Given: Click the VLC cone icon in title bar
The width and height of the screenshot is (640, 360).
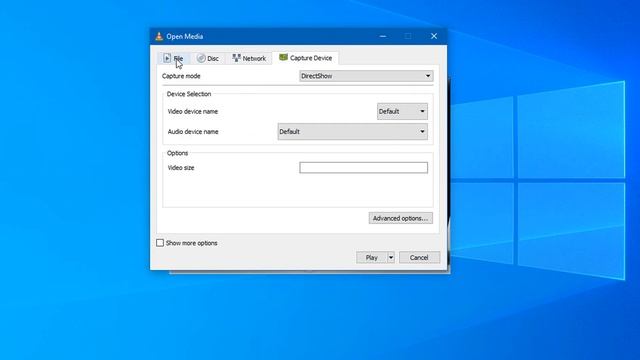Looking at the screenshot, I should point(159,36).
